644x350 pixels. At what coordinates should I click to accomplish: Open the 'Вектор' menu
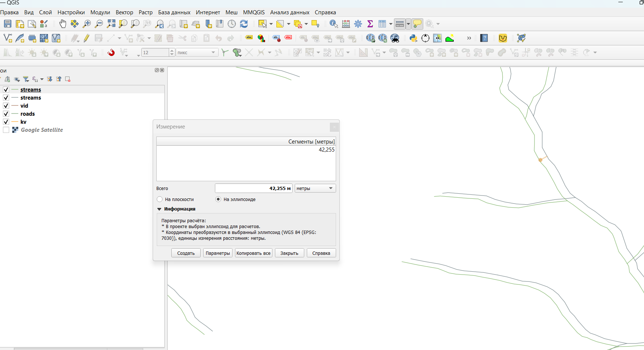pyautogui.click(x=124, y=12)
